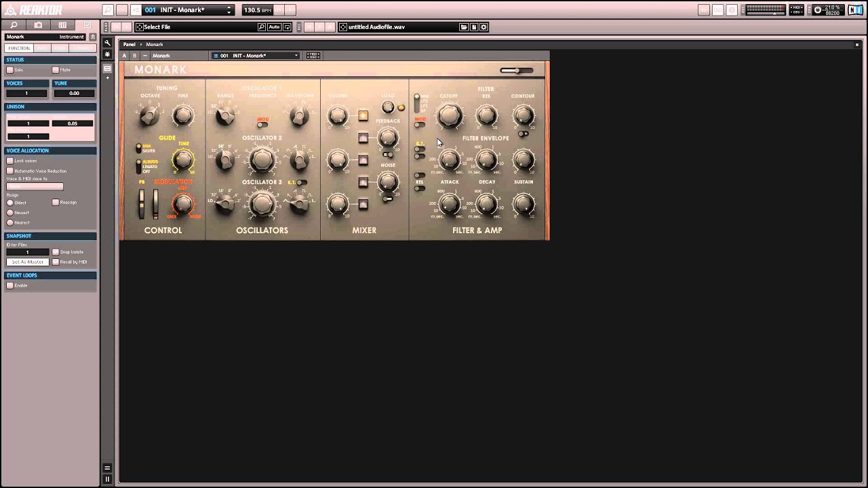Image resolution: width=868 pixels, height=488 pixels.
Task: Enable Lock voices checkbox
Action: coord(9,161)
